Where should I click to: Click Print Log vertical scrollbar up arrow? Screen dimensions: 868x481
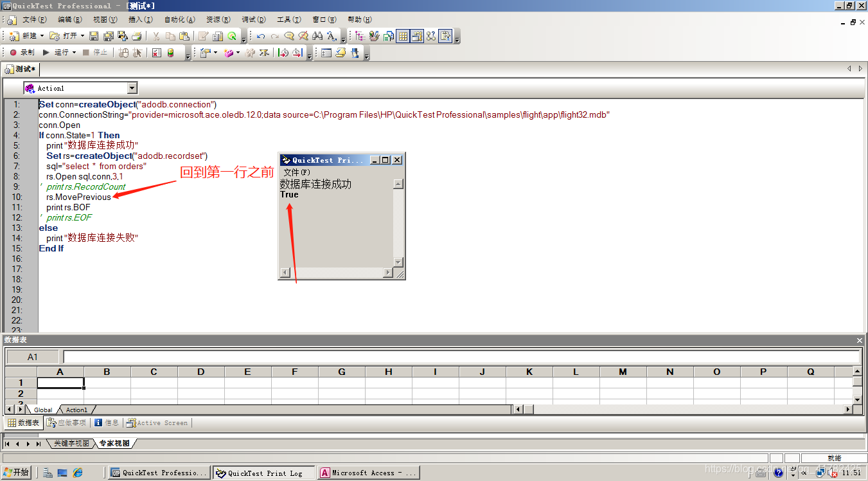tap(398, 184)
